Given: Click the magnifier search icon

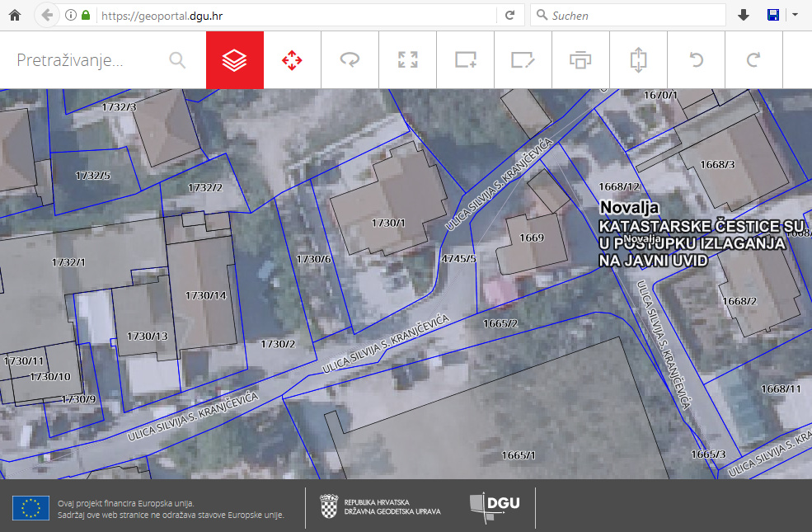Looking at the screenshot, I should click(177, 60).
